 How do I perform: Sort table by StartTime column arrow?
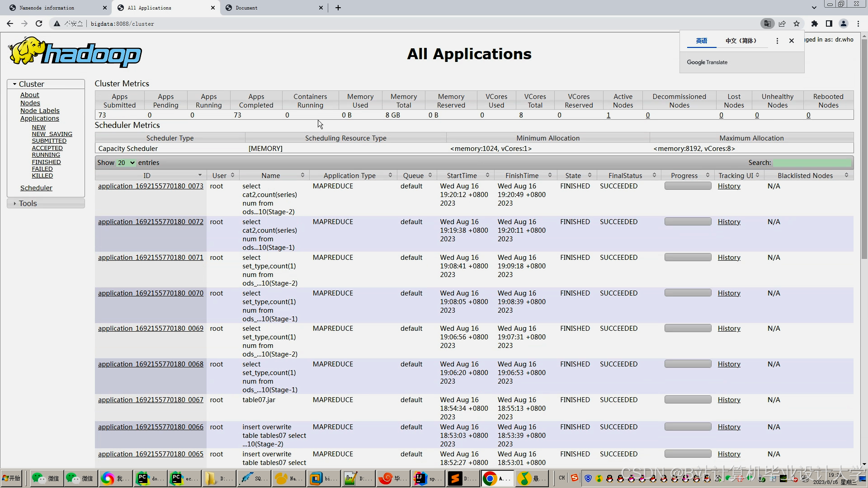pyautogui.click(x=487, y=175)
